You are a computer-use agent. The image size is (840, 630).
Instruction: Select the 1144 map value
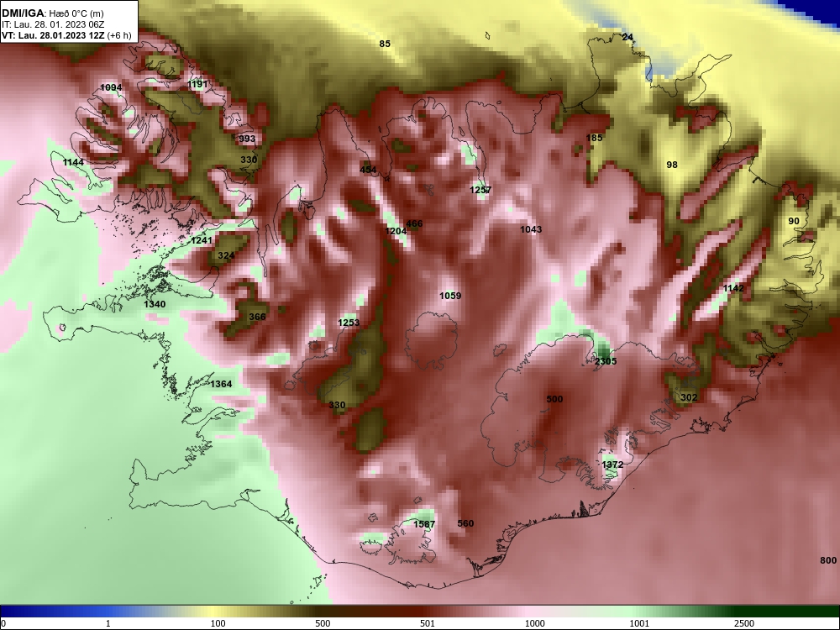(73, 162)
